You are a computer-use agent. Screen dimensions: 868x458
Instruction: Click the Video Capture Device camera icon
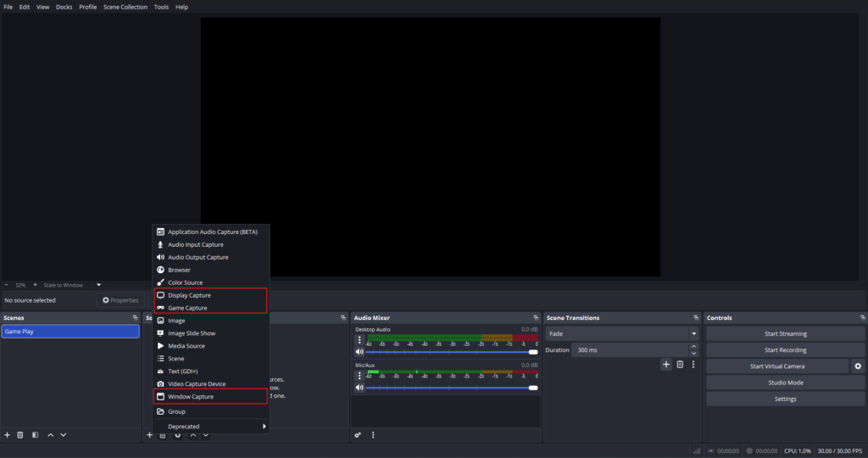[x=160, y=384]
